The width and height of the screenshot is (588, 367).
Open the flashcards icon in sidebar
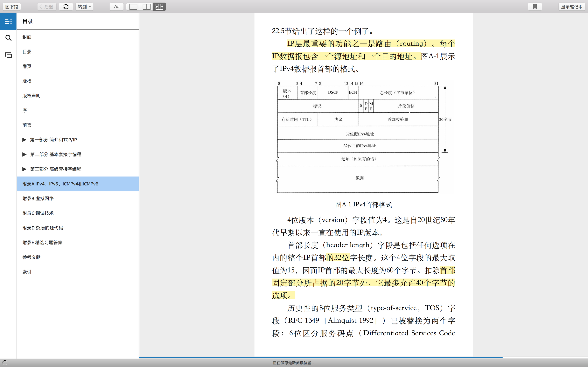[x=8, y=55]
